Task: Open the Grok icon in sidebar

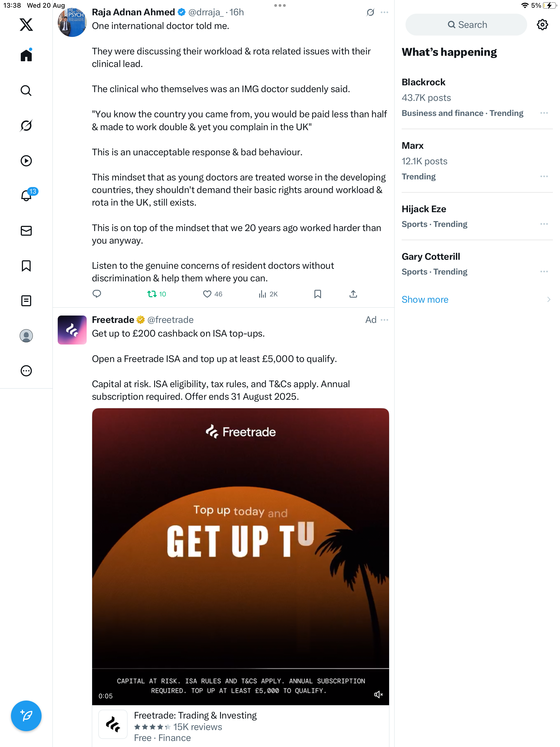Action: click(x=26, y=126)
